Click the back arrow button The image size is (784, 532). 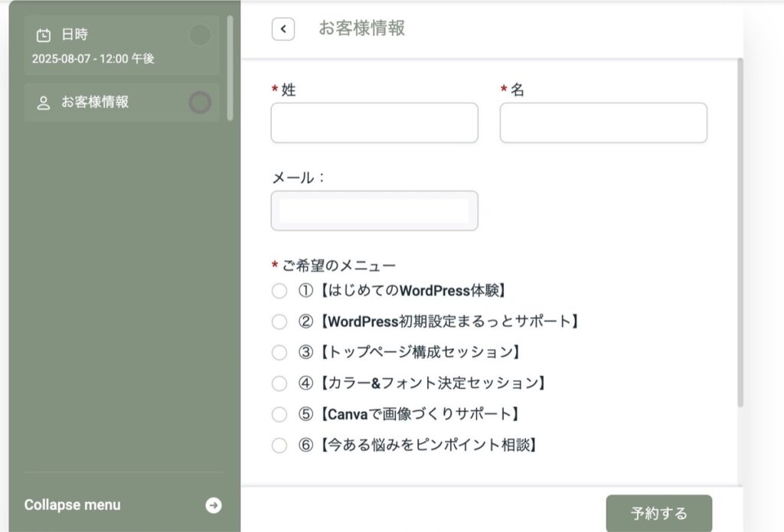point(283,29)
